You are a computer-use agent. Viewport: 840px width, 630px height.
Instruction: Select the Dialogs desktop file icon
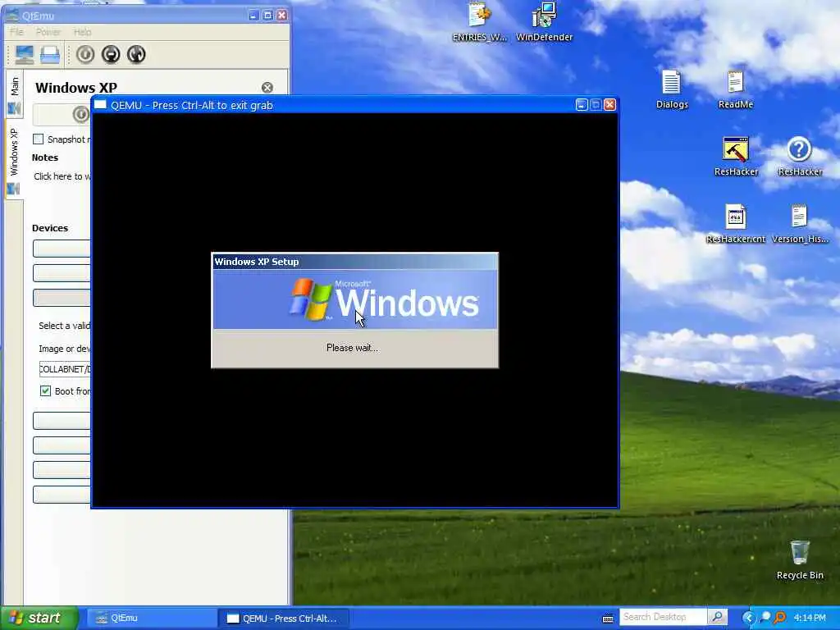(x=672, y=90)
